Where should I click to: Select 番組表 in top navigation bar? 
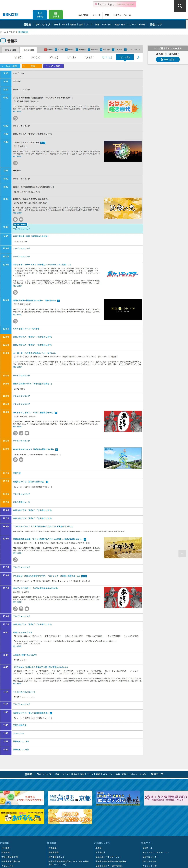pos(27,25)
